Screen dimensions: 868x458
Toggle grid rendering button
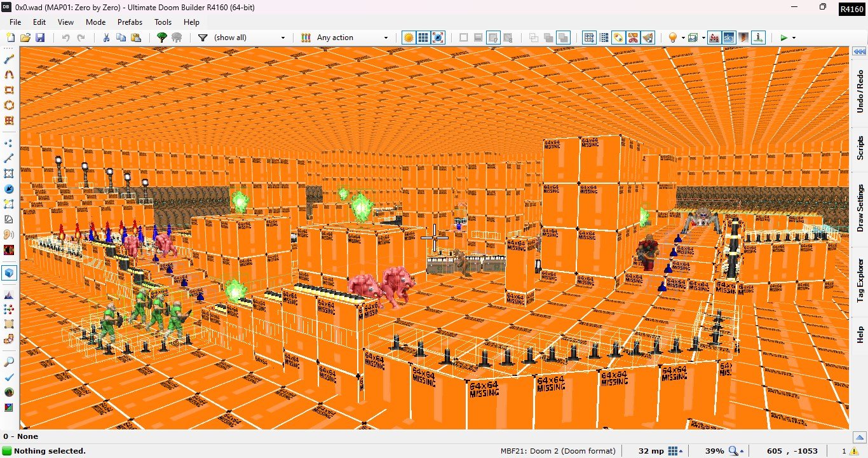tap(423, 38)
